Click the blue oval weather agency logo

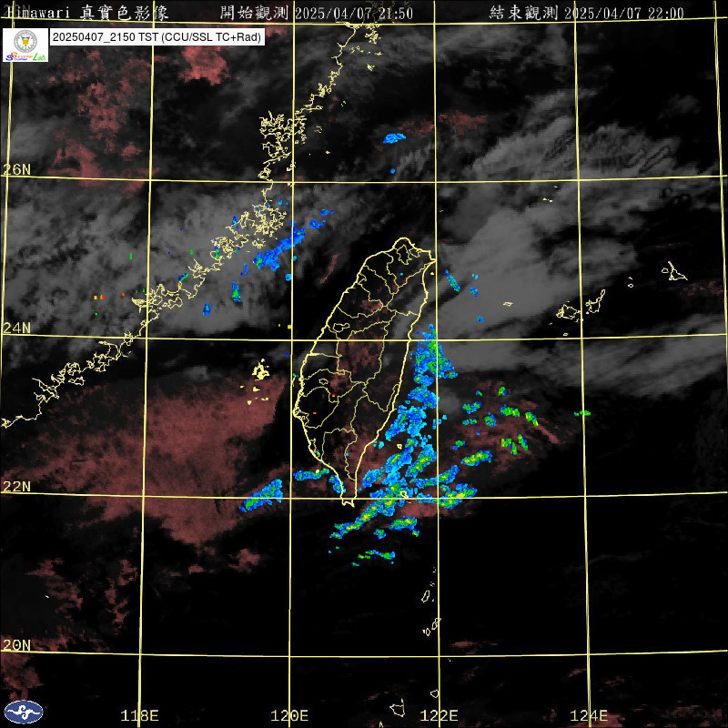coord(23,712)
